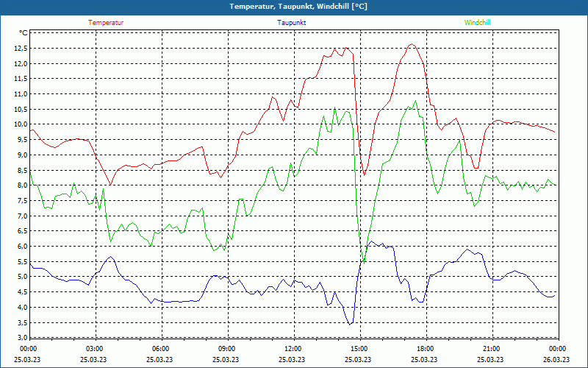
Task: Select the blue 'Taupunkt' legend label
Action: click(x=291, y=23)
